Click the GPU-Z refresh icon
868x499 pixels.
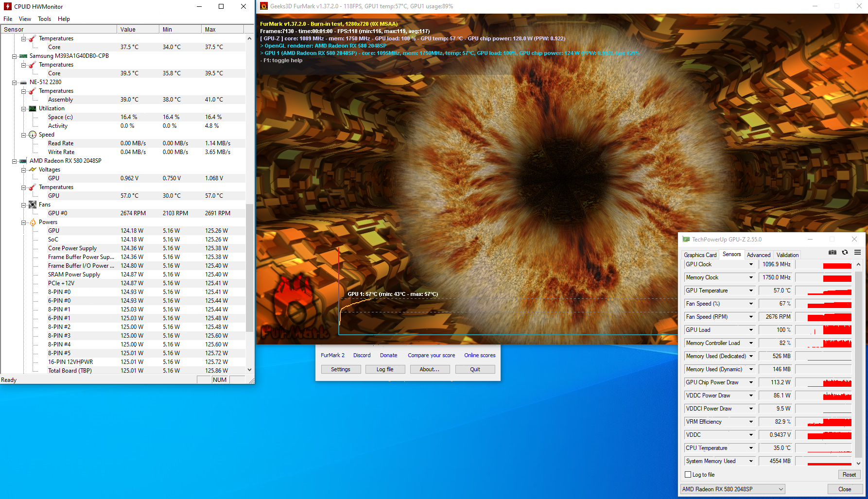click(x=845, y=252)
